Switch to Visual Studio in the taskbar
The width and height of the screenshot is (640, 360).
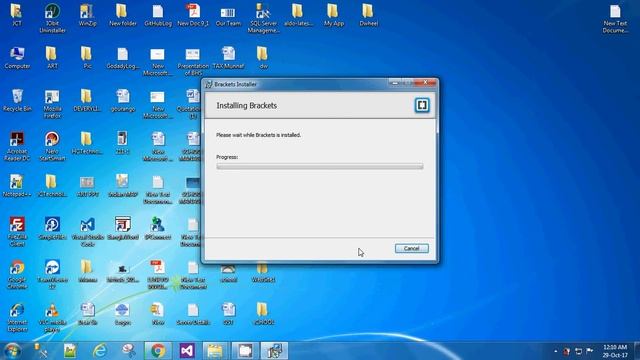[x=187, y=351]
